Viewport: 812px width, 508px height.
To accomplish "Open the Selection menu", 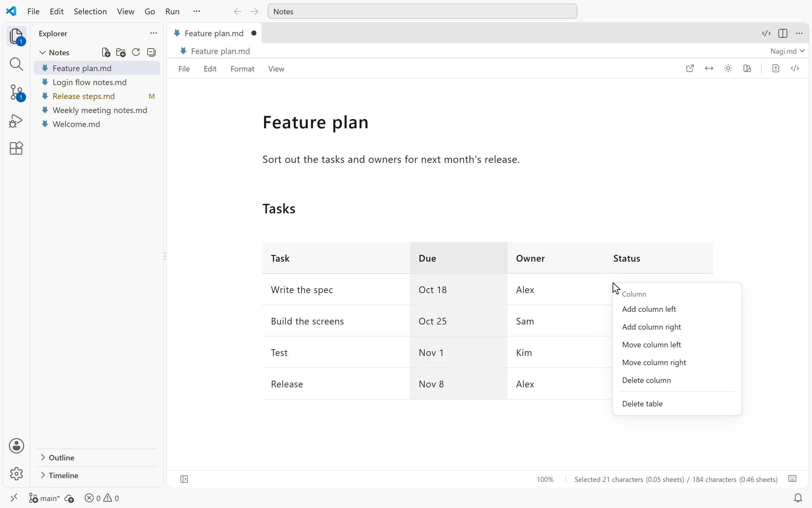I will coord(90,11).
